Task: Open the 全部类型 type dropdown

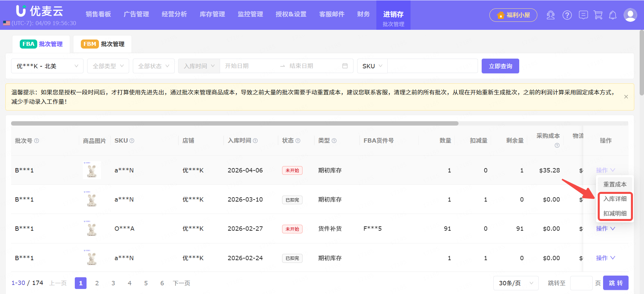Action: click(x=108, y=66)
